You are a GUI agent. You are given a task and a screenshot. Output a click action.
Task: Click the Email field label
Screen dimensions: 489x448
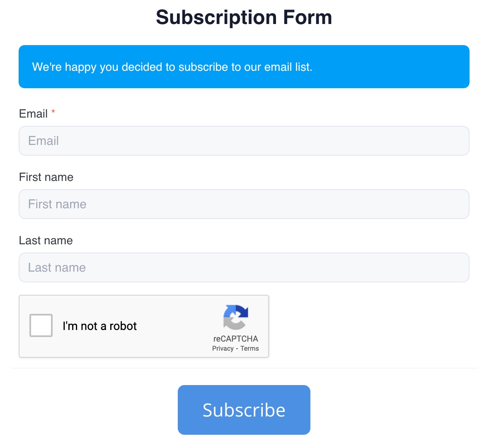click(33, 114)
